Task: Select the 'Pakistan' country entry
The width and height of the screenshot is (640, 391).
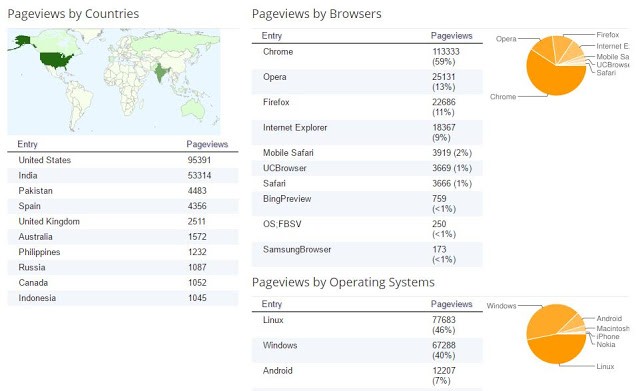Action: pyautogui.click(x=36, y=191)
